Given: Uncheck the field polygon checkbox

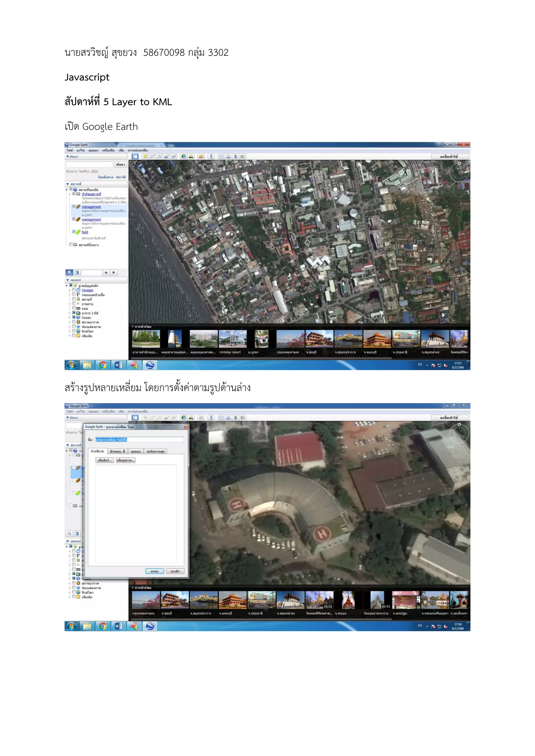Looking at the screenshot, I should click(74, 232).
